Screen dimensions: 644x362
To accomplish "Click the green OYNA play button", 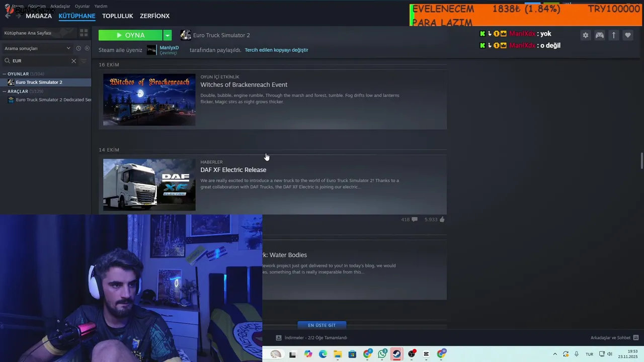I will pyautogui.click(x=130, y=35).
